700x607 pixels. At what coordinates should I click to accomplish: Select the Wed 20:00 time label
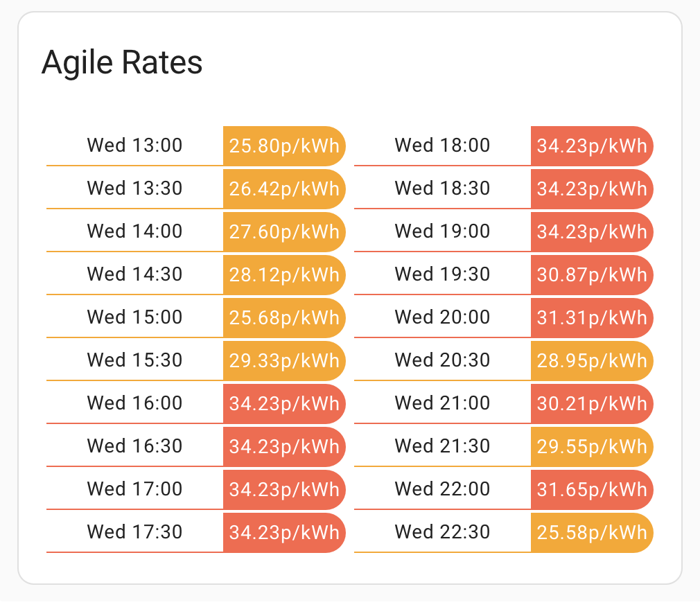[x=442, y=317]
